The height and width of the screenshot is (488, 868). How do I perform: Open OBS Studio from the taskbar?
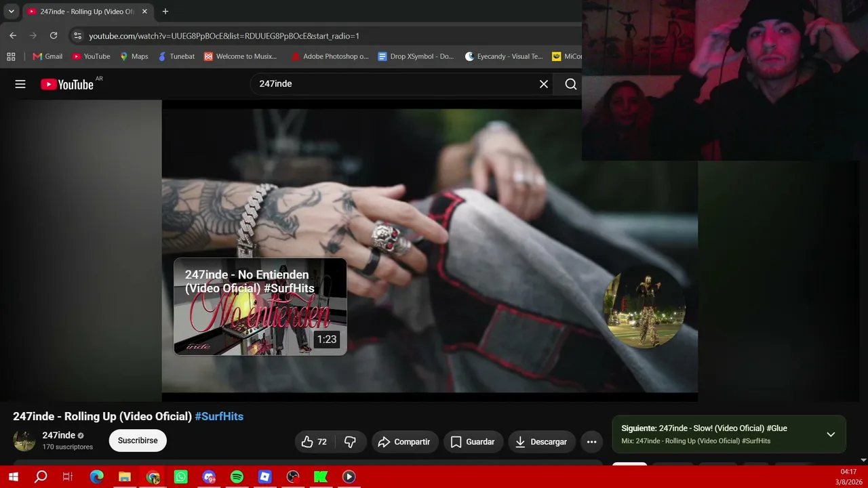tap(293, 477)
